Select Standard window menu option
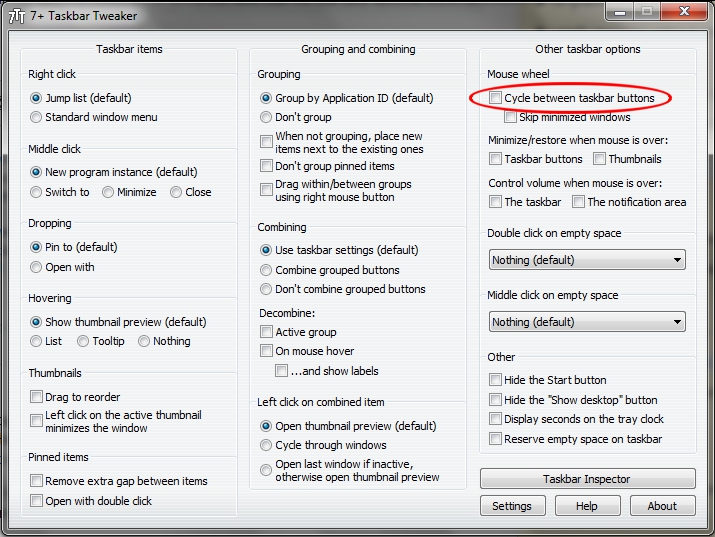The image size is (715, 537). click(36, 117)
